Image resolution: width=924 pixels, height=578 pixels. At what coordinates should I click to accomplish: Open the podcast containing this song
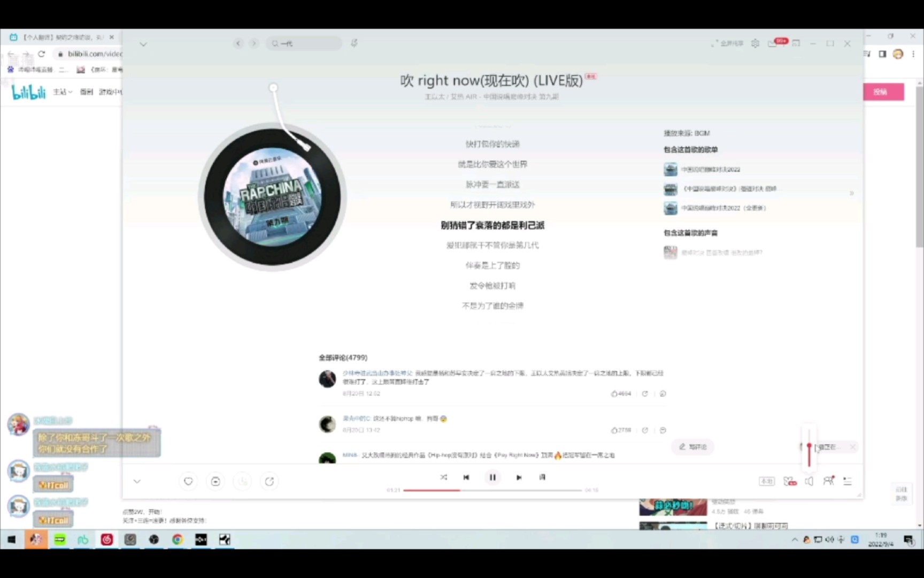pos(713,252)
